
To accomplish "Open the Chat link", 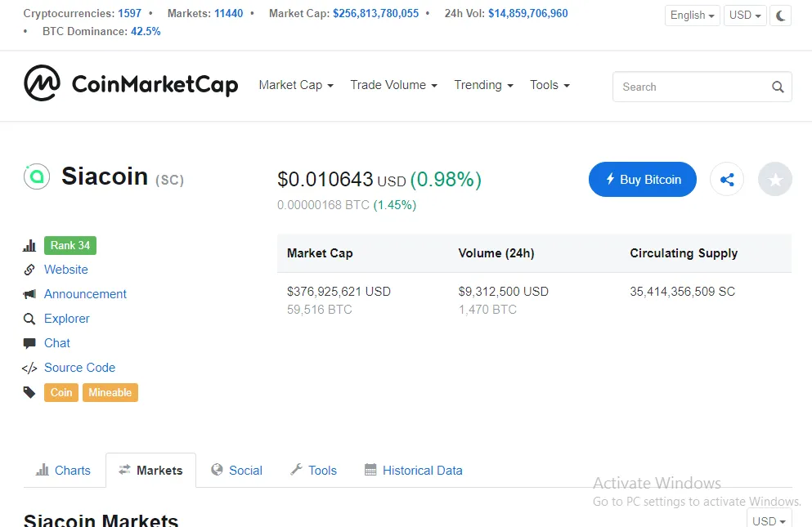I will tap(57, 343).
